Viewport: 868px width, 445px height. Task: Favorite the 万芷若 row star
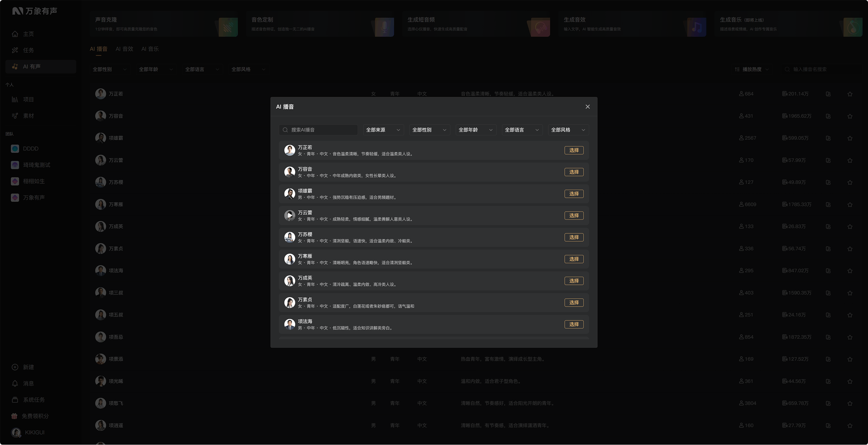(x=850, y=94)
